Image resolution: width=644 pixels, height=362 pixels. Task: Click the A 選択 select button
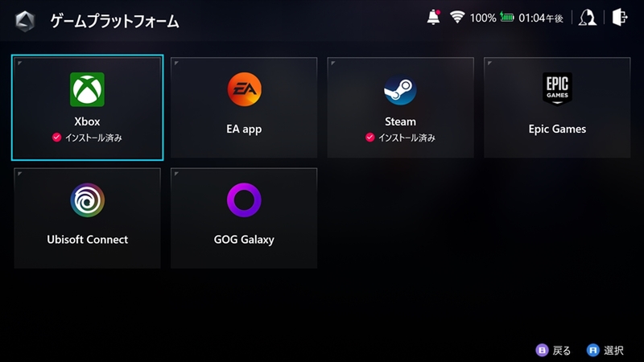tap(605, 350)
